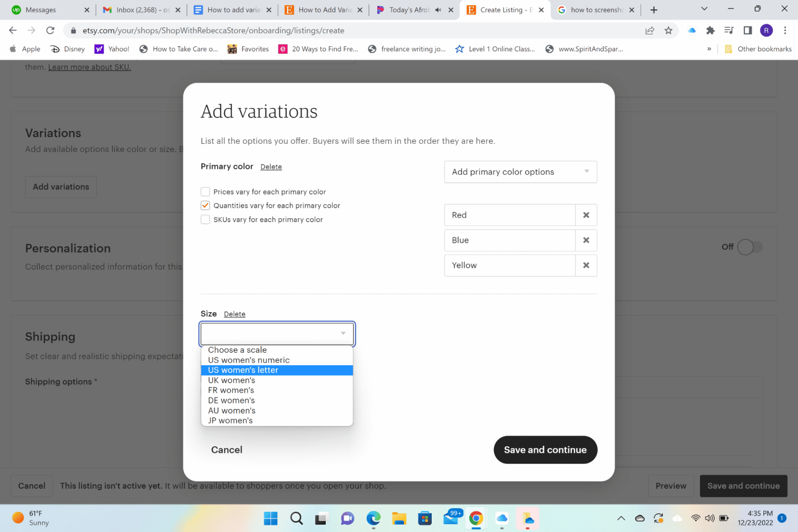Uncheck quantities vary for each primary color
Viewport: 798px width, 532px height.
click(205, 205)
